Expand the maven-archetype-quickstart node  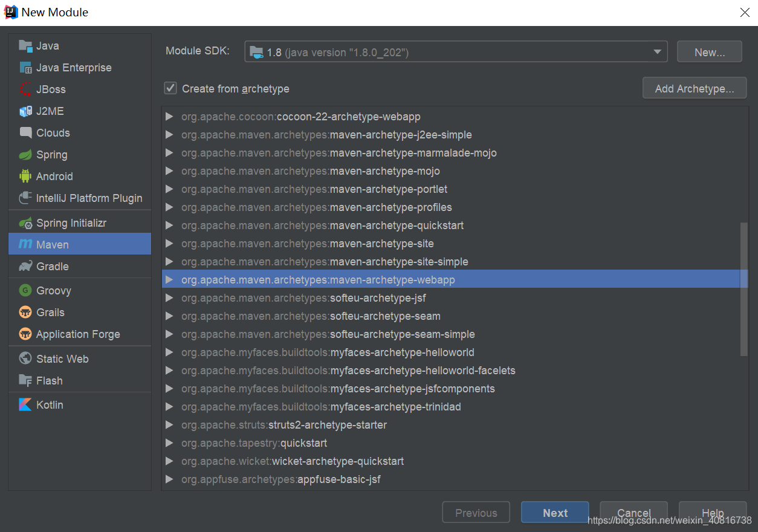tap(169, 225)
